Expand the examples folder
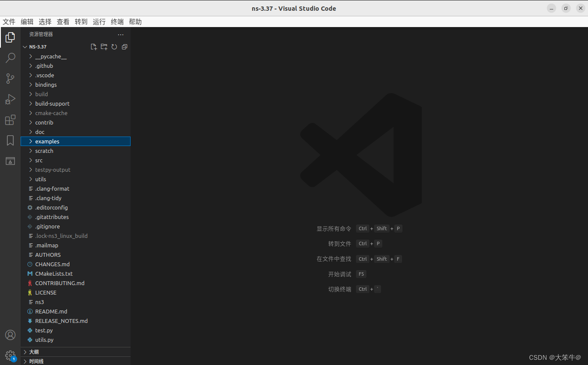 (x=30, y=141)
